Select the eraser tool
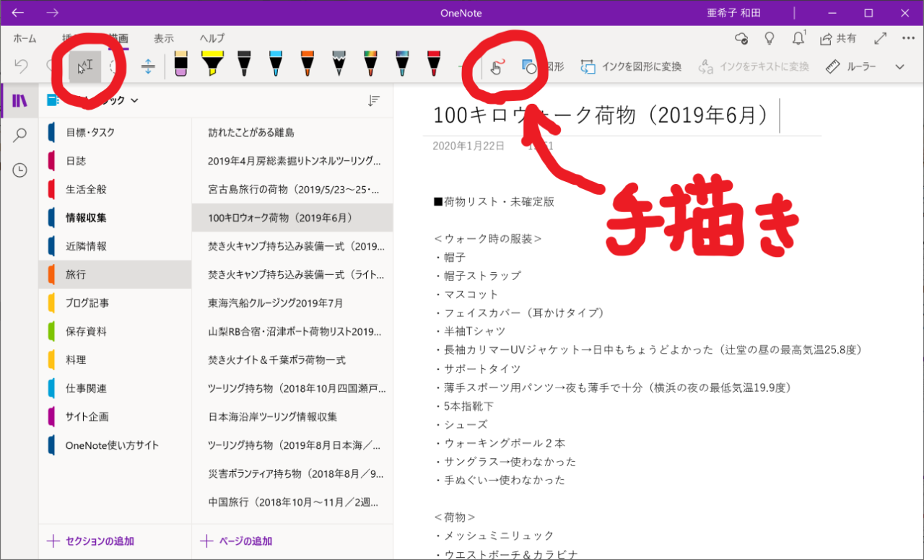Screen dimensions: 924x560 [x=180, y=64]
